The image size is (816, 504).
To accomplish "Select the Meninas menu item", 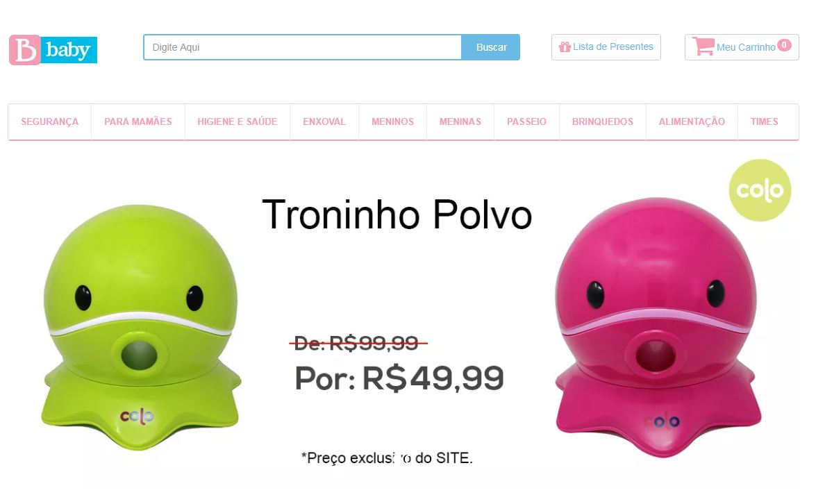I will 460,121.
